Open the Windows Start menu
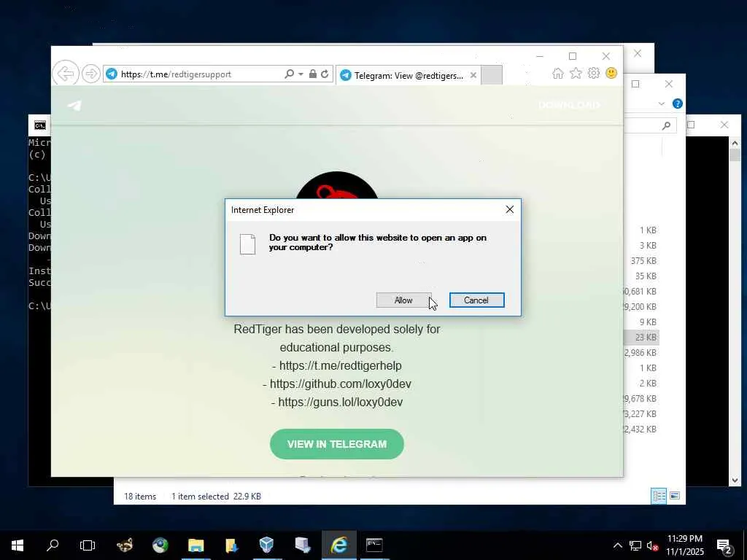This screenshot has height=560, width=747. [18, 545]
